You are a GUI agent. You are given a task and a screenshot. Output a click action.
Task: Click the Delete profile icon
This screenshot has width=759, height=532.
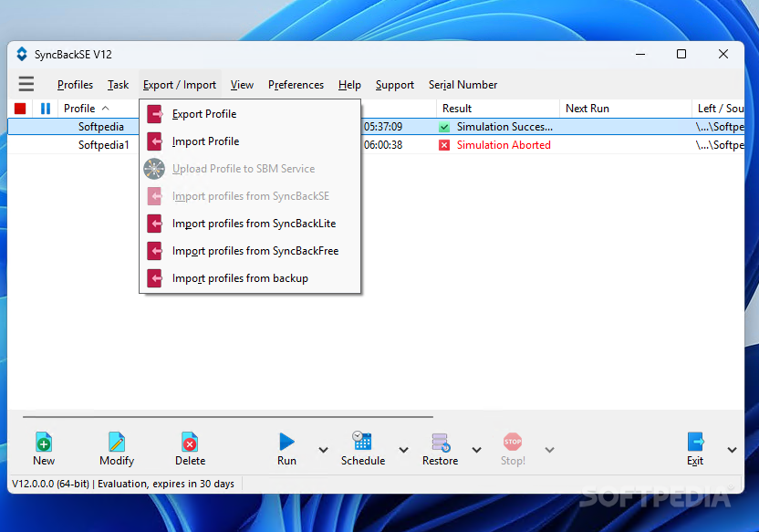pyautogui.click(x=190, y=442)
